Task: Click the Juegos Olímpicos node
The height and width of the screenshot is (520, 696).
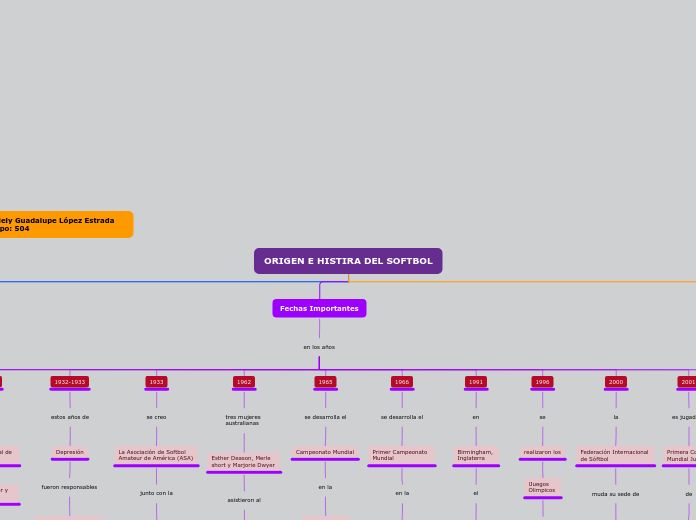Action: 542,487
